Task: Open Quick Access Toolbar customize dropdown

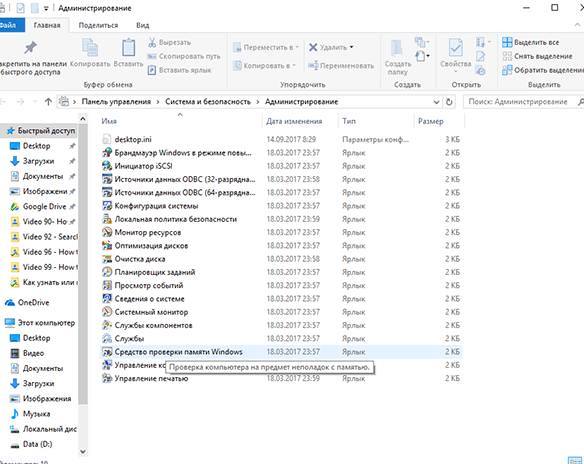Action: tap(46, 8)
